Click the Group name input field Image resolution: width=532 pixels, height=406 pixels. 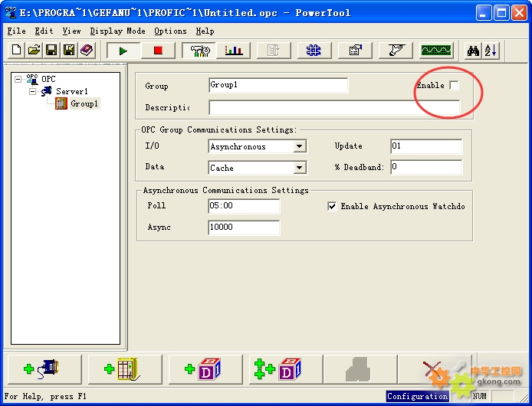(x=278, y=85)
